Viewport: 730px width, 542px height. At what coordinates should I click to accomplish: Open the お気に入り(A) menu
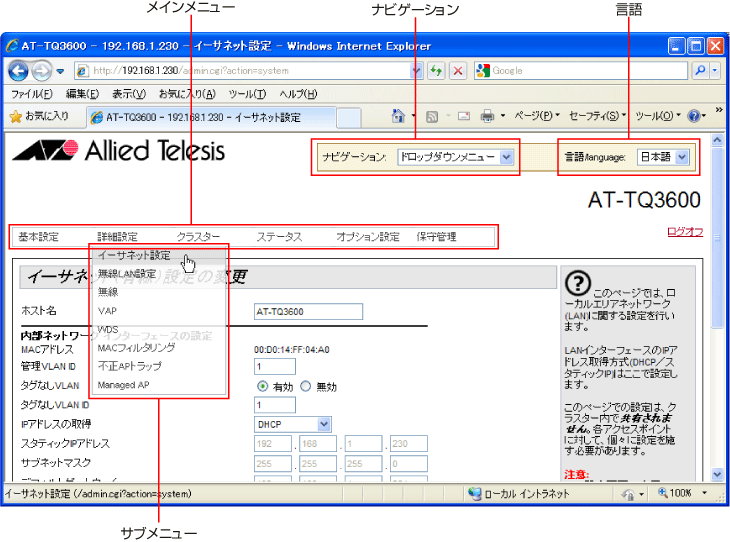click(x=187, y=94)
